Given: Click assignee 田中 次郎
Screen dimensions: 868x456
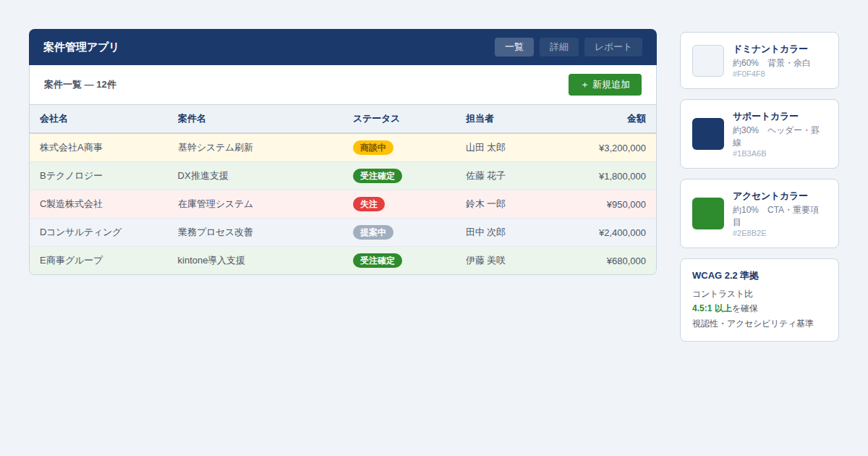Looking at the screenshot, I should point(485,232).
